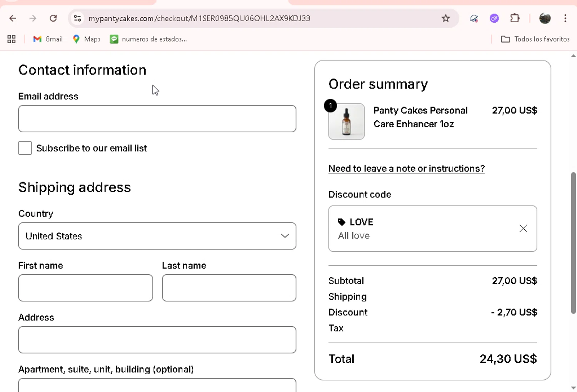577x392 pixels.
Task: Click the scrollbar up arrow
Action: pos(573,56)
